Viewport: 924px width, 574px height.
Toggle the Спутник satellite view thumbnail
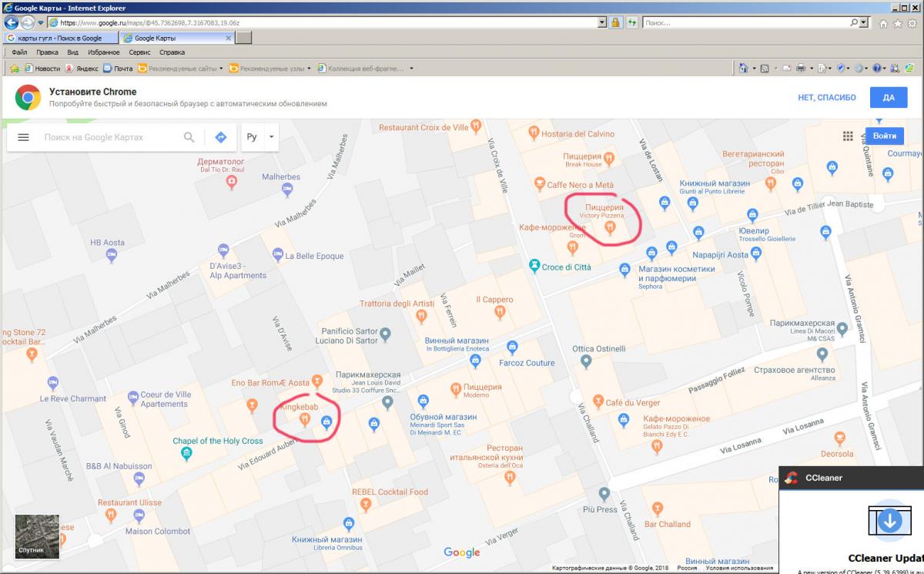click(37, 536)
